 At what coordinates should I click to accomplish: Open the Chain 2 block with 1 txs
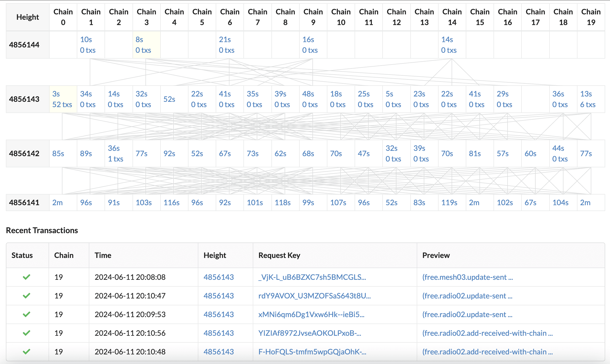115,153
